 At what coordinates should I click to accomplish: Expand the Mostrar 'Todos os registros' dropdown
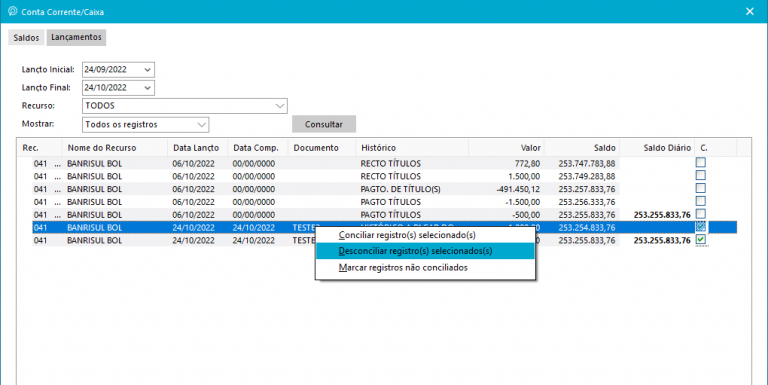[201, 125]
